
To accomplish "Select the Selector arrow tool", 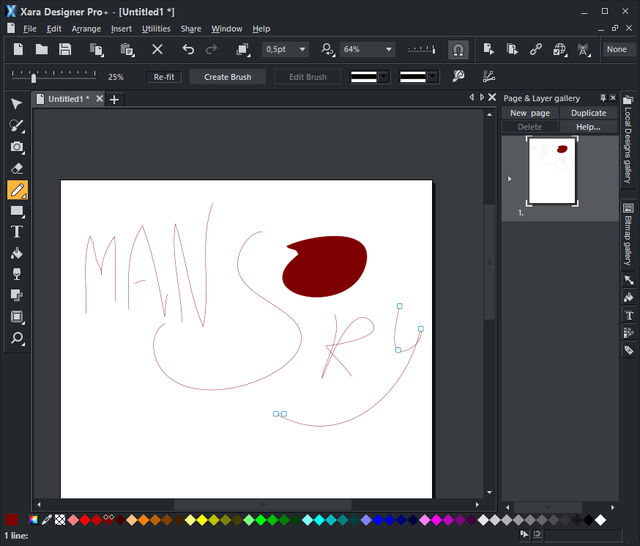I will 16,104.
